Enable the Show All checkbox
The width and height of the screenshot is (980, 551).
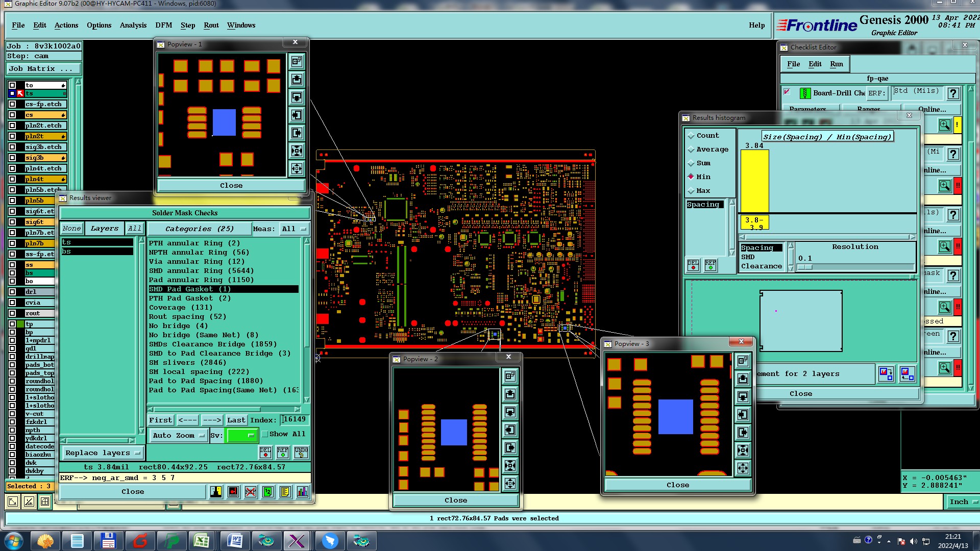pyautogui.click(x=265, y=434)
